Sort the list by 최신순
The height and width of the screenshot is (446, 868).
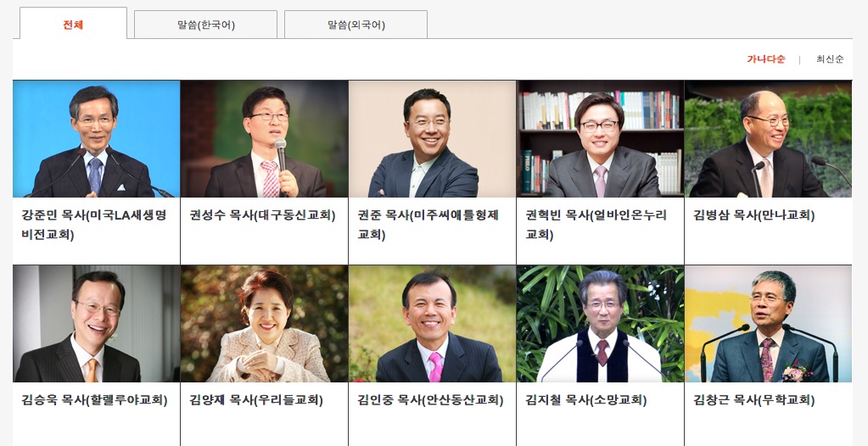(x=830, y=59)
